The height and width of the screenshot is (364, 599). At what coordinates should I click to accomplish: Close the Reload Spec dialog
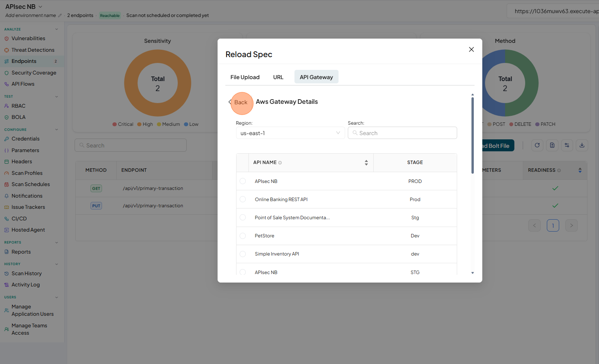(471, 49)
